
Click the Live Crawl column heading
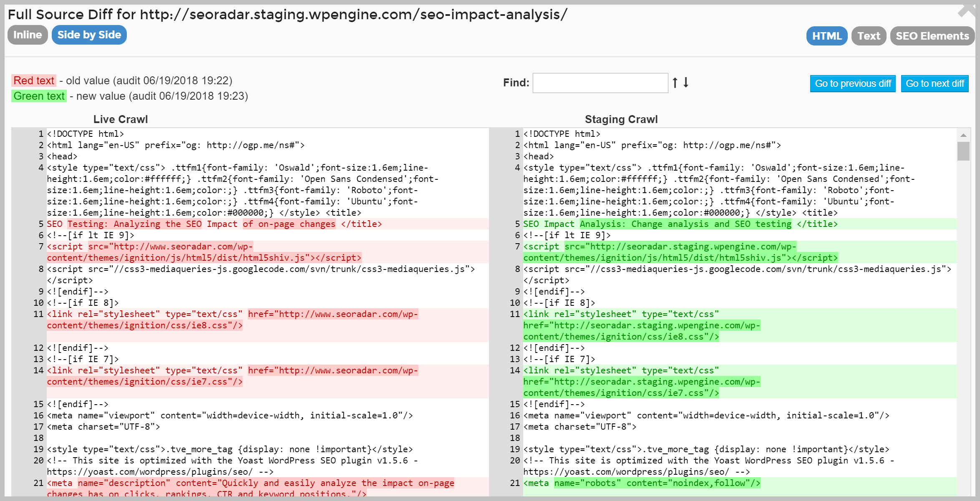121,119
